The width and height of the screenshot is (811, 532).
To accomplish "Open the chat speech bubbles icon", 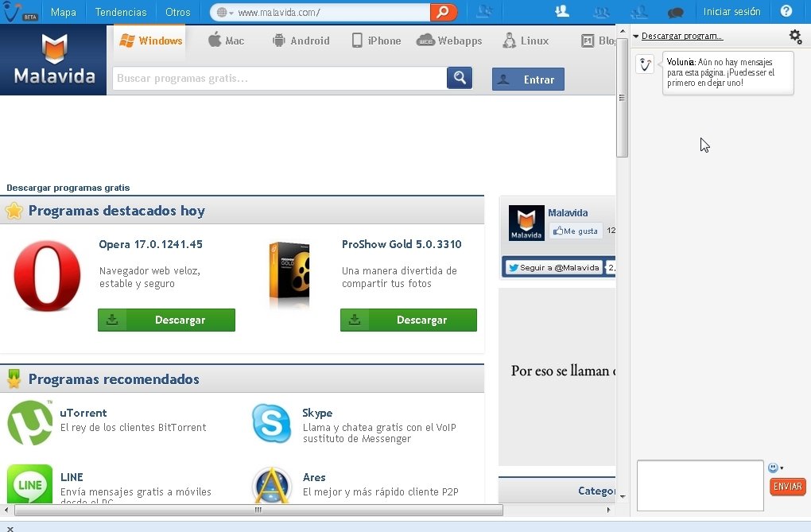I will tap(676, 13).
